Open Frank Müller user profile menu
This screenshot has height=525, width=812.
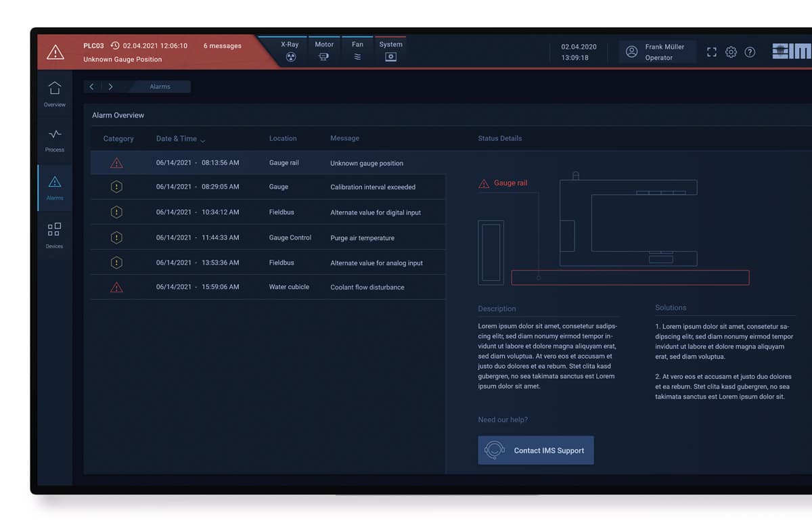pyautogui.click(x=657, y=52)
